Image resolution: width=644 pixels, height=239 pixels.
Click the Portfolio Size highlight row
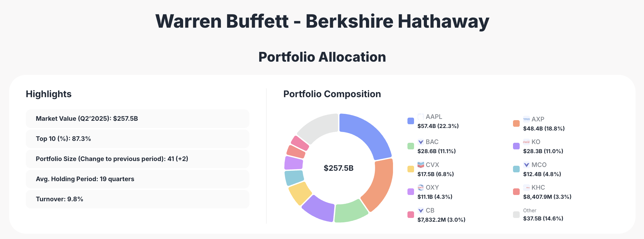(138, 159)
